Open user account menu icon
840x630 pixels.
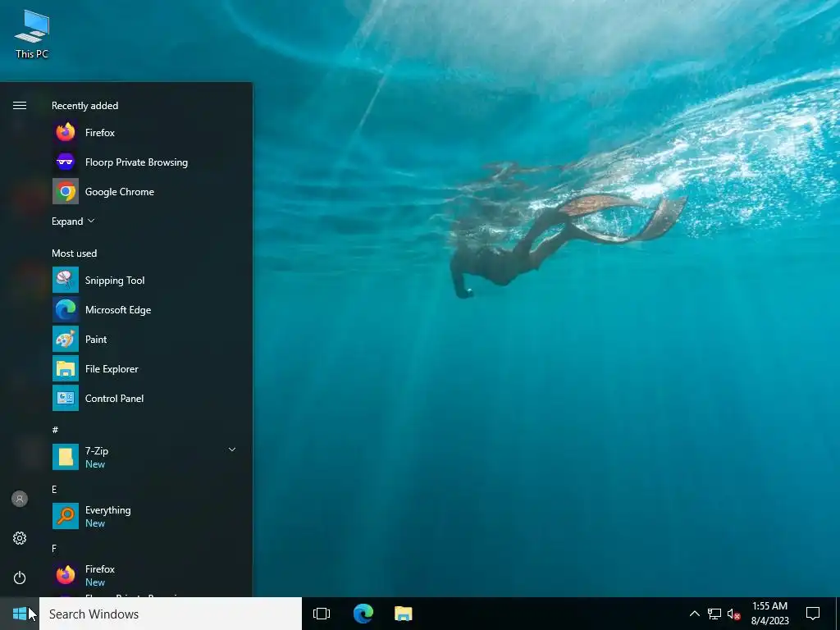[x=20, y=499]
